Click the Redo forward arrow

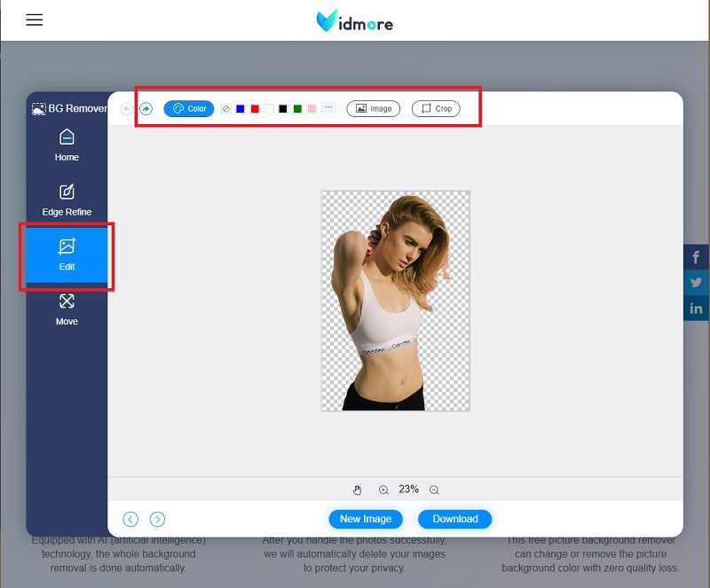(146, 108)
